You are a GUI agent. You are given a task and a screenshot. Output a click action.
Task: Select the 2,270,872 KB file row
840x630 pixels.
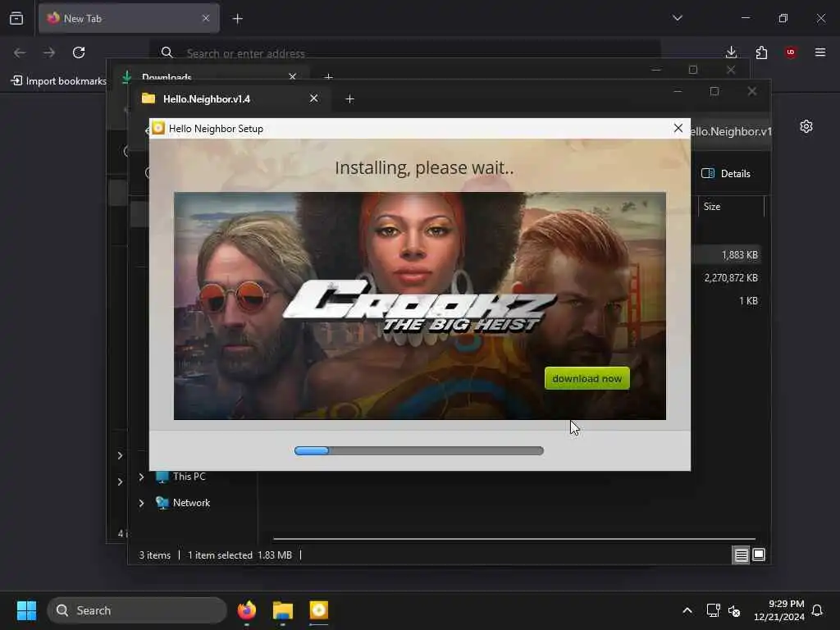726,277
